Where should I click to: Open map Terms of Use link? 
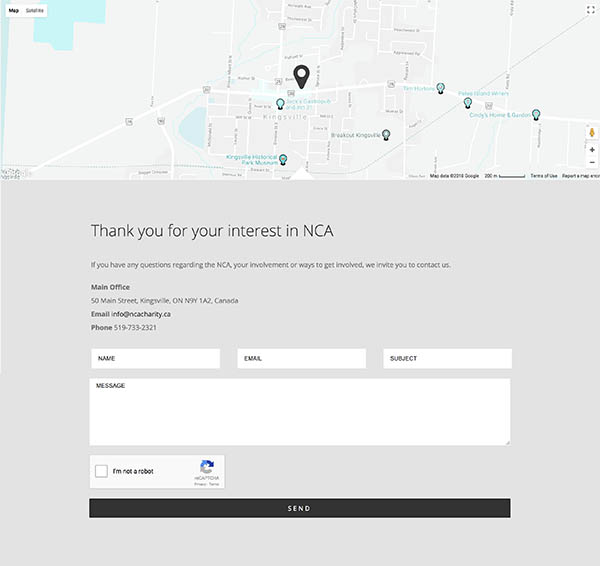pos(543,176)
